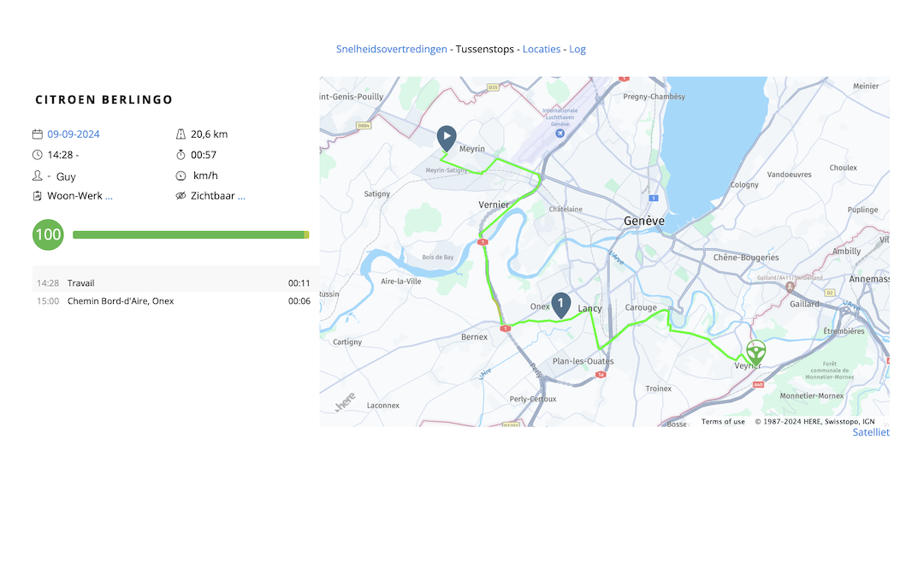Image resolution: width=924 pixels, height=582 pixels.
Task: Open the map Terms of use link
Action: pos(723,422)
